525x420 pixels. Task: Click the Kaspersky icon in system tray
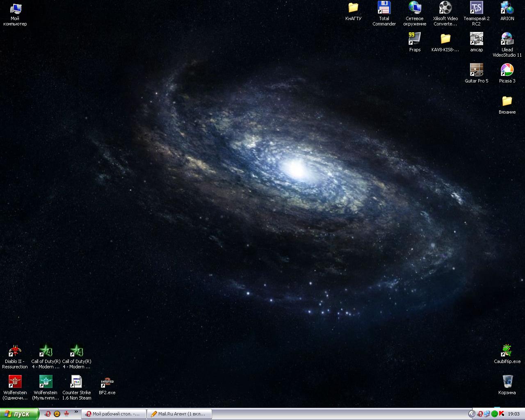coord(501,414)
